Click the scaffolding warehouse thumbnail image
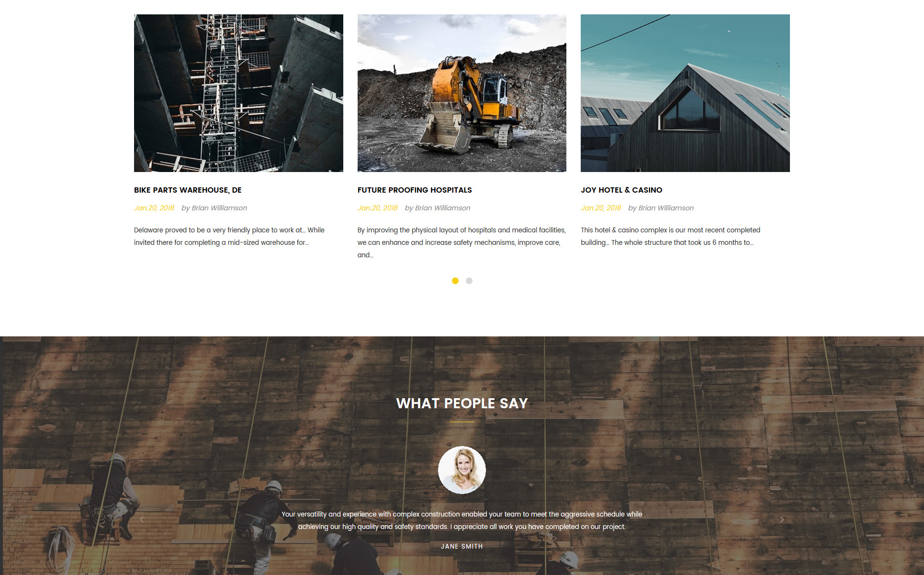The image size is (924, 575). point(238,93)
